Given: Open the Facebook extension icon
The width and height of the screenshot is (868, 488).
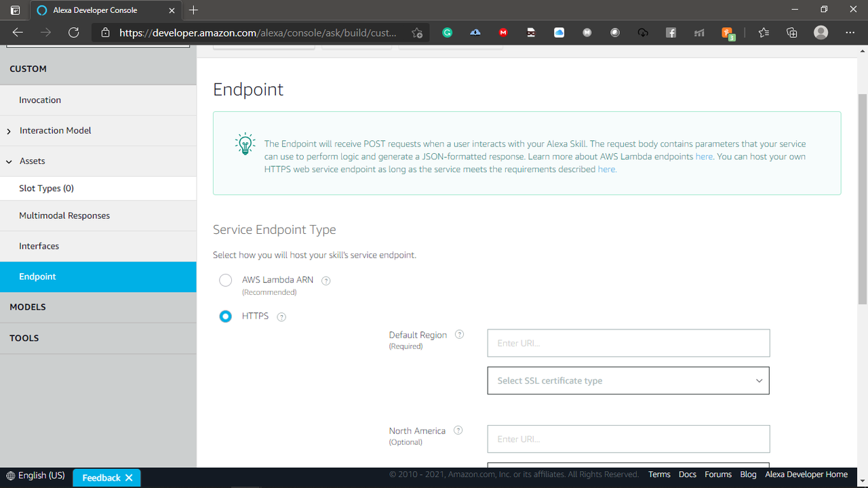Looking at the screenshot, I should coord(671,33).
